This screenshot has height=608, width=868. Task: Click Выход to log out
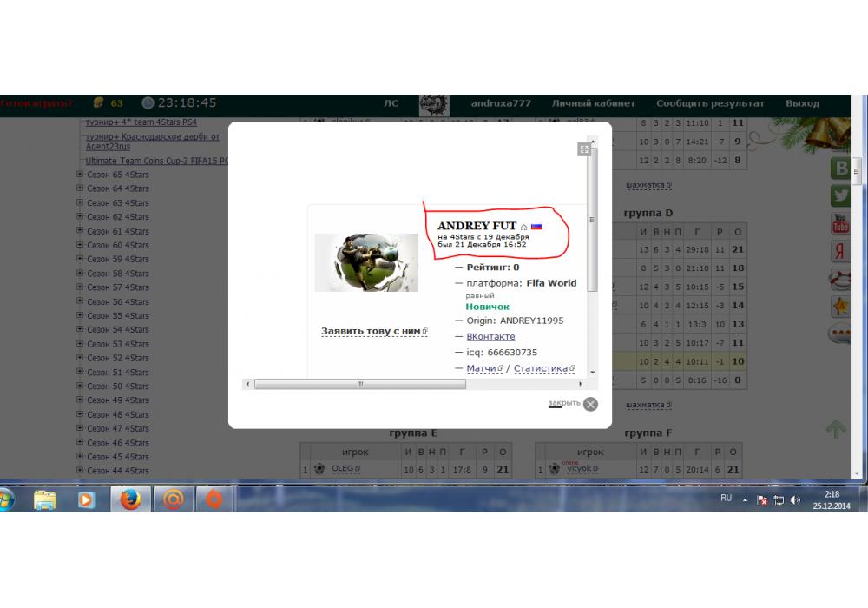coord(802,103)
